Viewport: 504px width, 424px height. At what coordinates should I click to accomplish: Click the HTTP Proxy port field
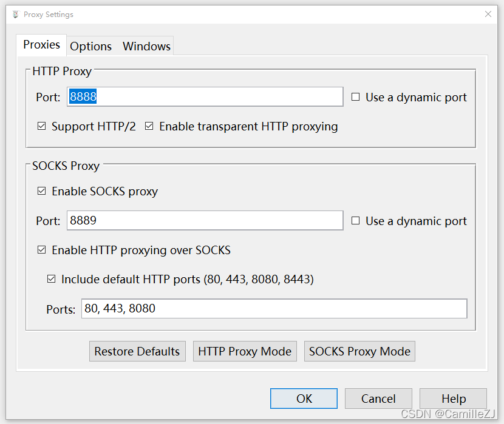click(205, 97)
